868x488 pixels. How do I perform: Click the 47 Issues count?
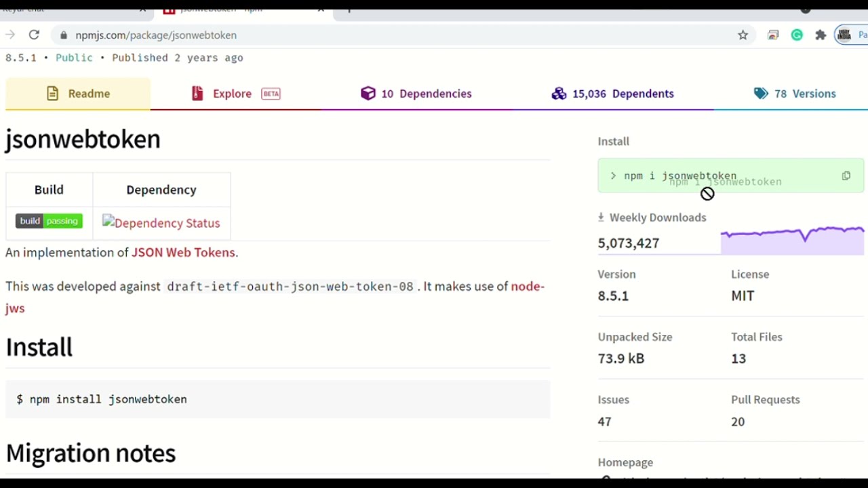point(604,422)
